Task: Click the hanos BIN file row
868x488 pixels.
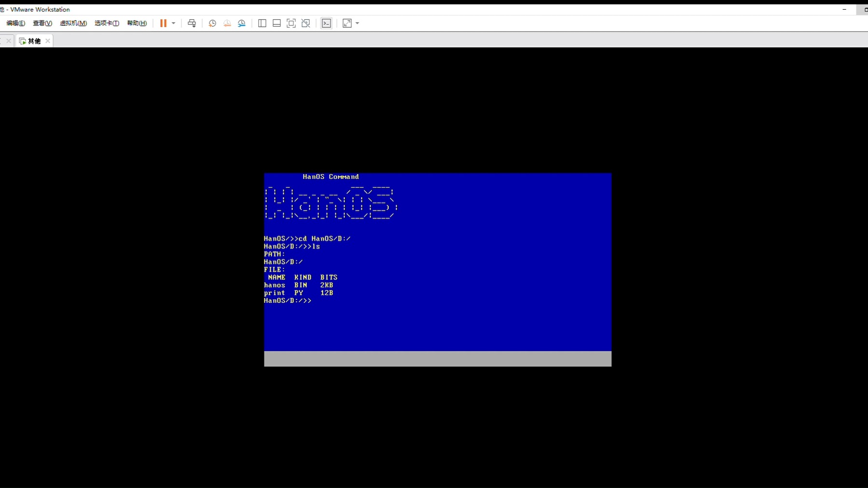Action: 299,285
